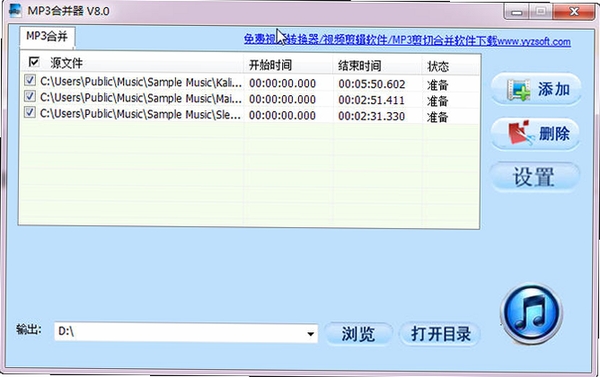The height and width of the screenshot is (377, 600).
Task: Uncheck the Sle... file row checkbox
Action: (30, 112)
